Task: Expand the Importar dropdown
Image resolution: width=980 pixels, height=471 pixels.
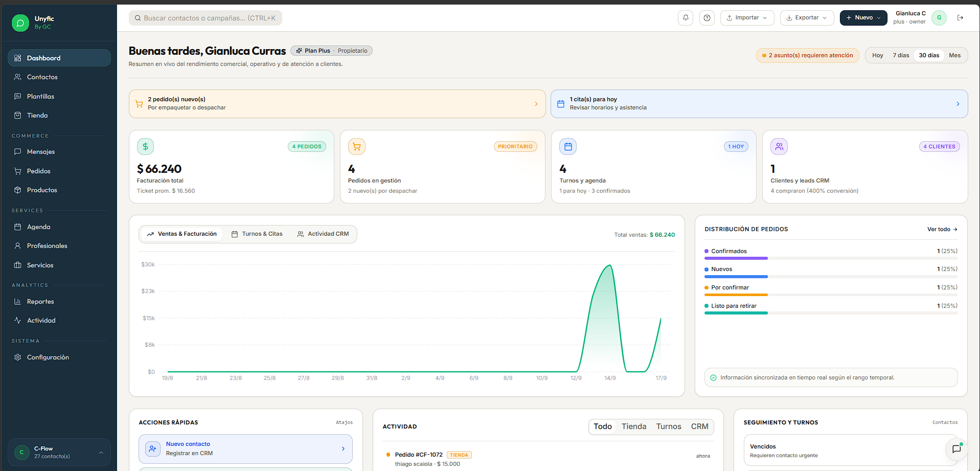Action: (747, 18)
